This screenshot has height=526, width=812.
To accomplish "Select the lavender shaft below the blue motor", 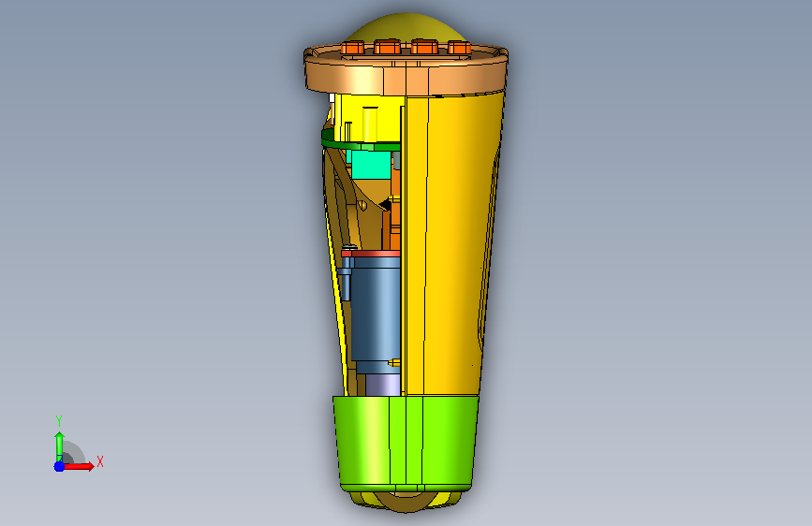I will tap(383, 385).
